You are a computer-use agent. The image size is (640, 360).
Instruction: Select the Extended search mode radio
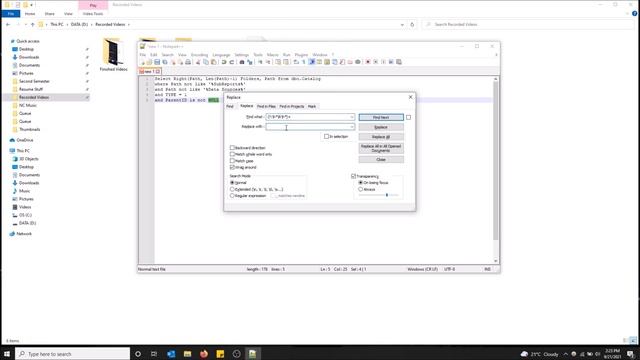[232, 189]
